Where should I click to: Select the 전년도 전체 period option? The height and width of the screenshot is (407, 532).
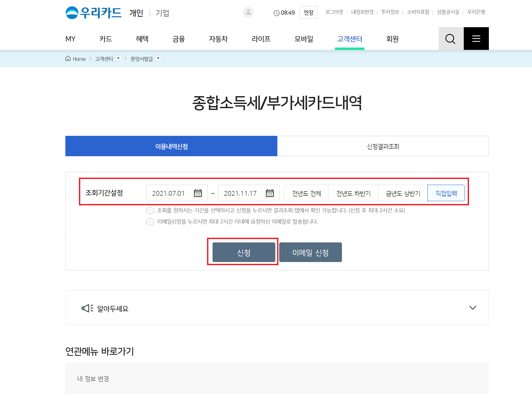click(306, 193)
